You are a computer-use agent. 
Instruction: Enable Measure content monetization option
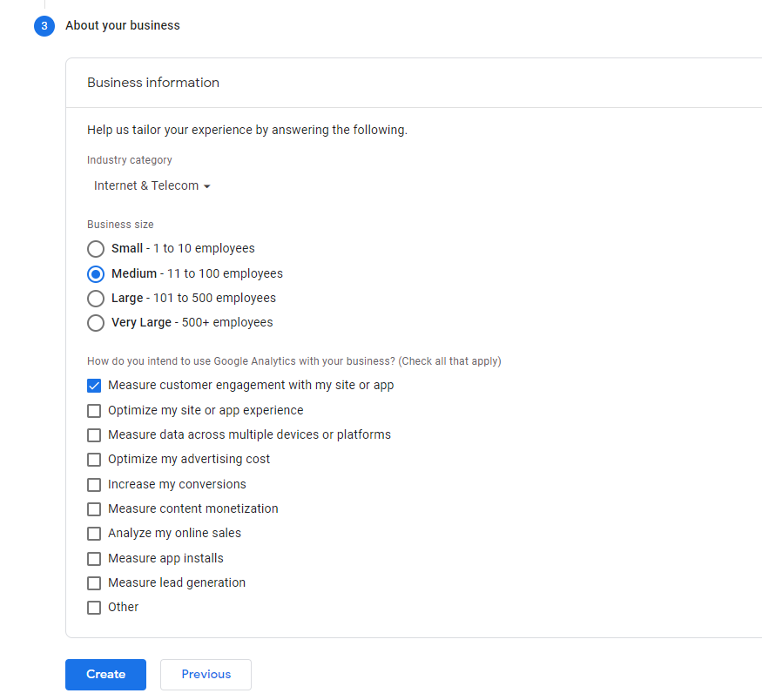(x=94, y=509)
